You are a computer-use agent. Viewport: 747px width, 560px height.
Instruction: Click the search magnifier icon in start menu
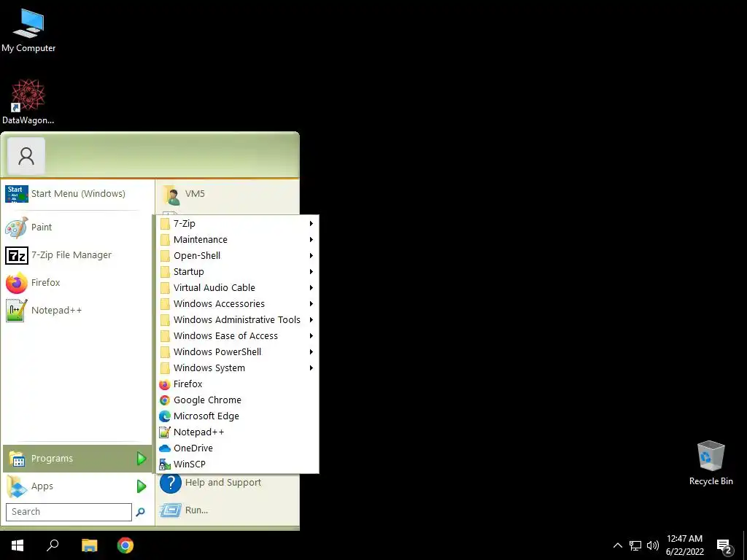coord(141,512)
